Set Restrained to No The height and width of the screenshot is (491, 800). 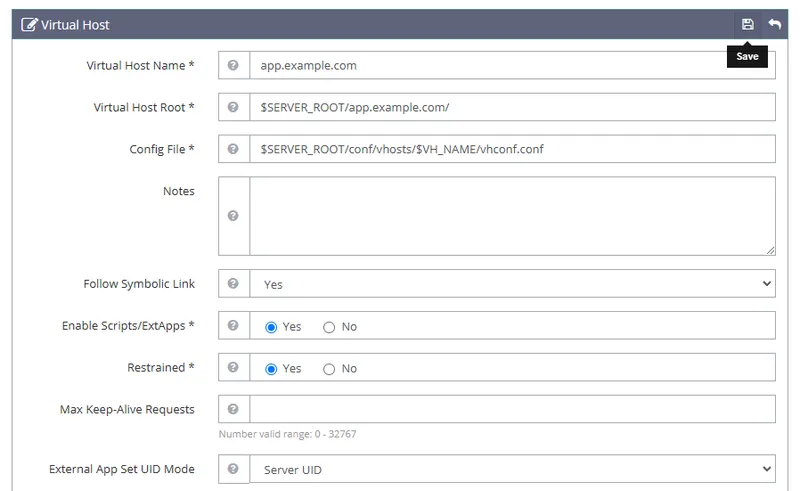(329, 369)
